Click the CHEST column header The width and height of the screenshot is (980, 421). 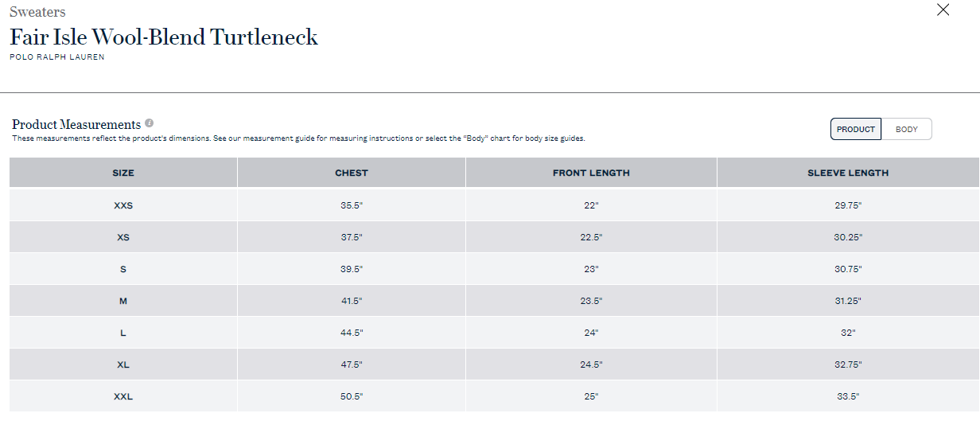[x=352, y=173]
